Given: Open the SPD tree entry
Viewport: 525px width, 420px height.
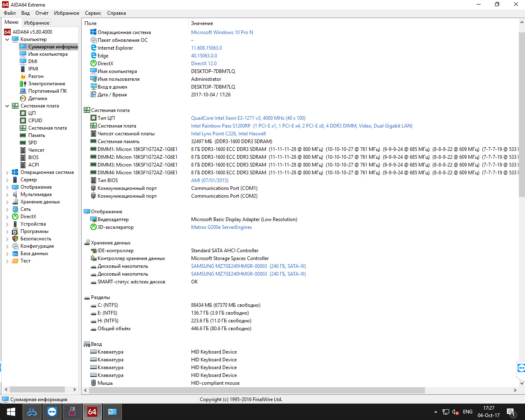Looking at the screenshot, I should [x=32, y=143].
